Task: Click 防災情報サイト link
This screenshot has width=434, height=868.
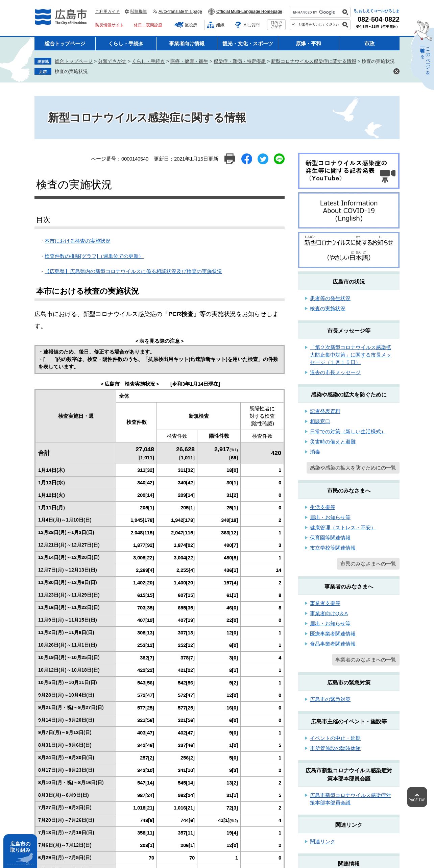Action: 110,25
